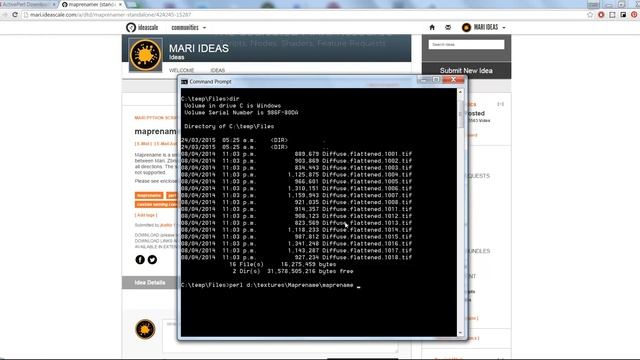The image size is (640, 360).
Task: Open the IDEAS page tab
Action: point(218,70)
